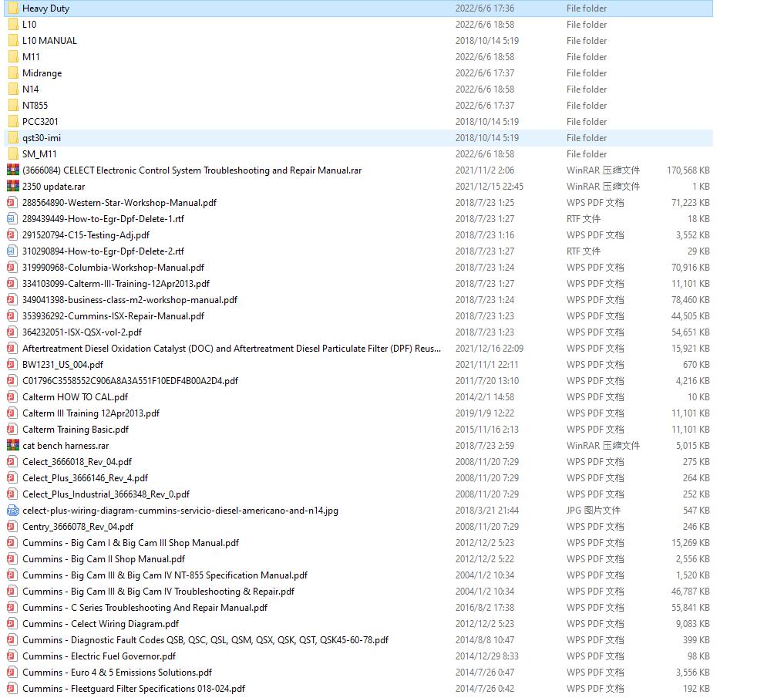
Task: Select Cummins Big Cam NT-855 Specification Manual.pdf
Action: tap(165, 575)
